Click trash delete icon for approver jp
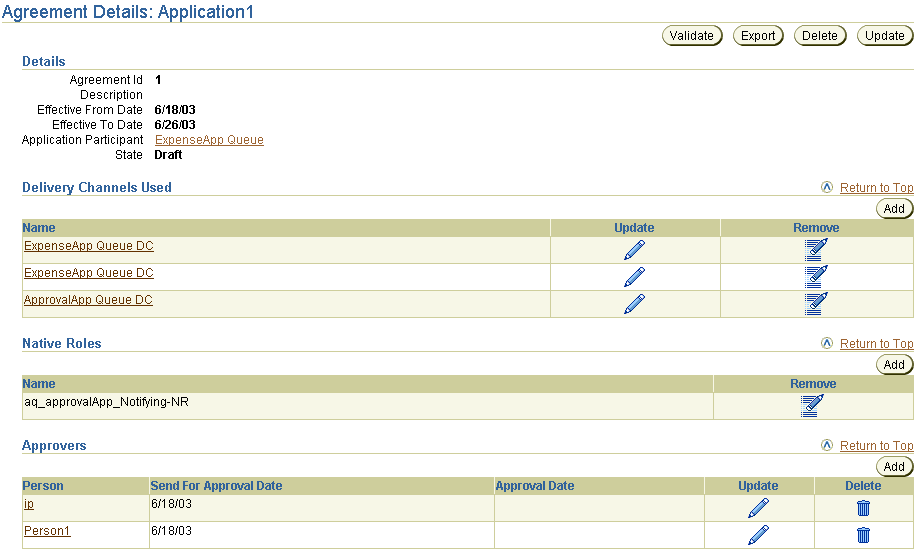Image resolution: width=917 pixels, height=557 pixels. click(x=864, y=508)
